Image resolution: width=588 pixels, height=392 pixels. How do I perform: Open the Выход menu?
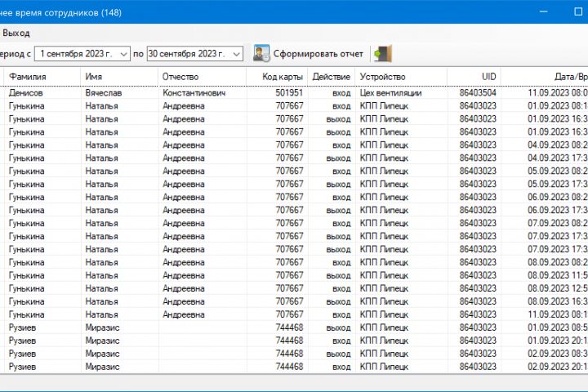click(16, 33)
